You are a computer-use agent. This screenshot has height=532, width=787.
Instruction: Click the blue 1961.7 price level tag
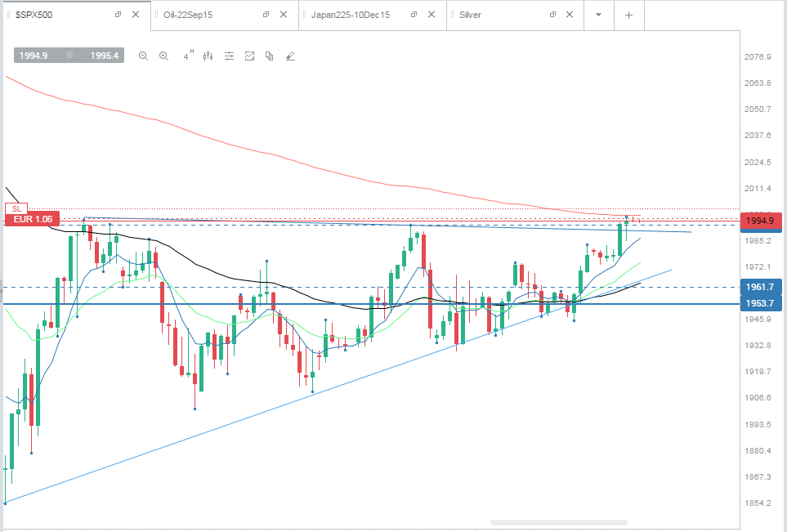760,287
